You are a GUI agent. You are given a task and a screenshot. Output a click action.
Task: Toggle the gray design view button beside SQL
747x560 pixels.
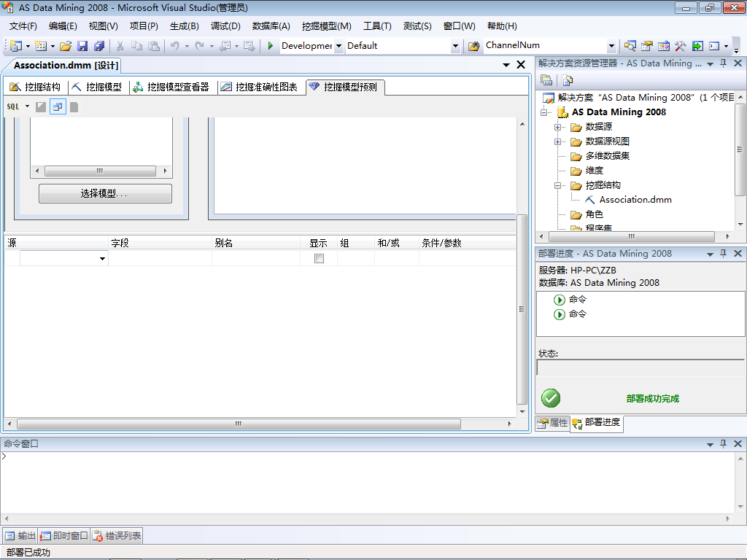(x=41, y=106)
